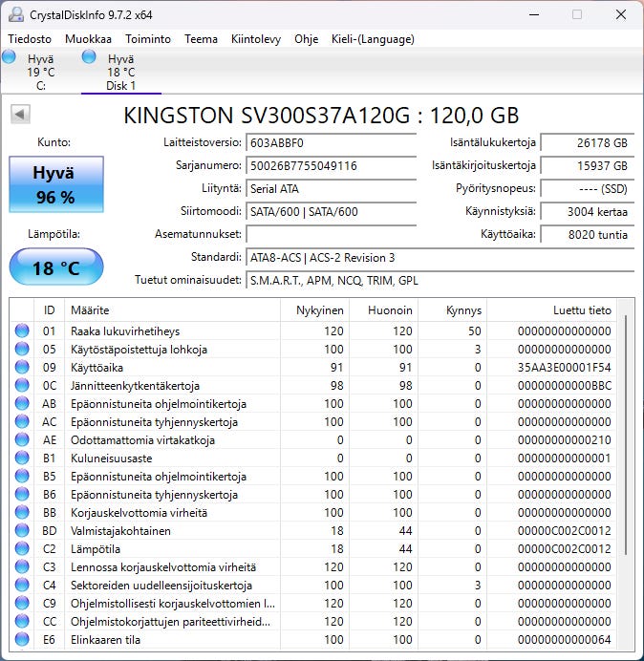Click status orb for attribute C2 Lämpötila
644x661 pixels.
click(x=22, y=548)
